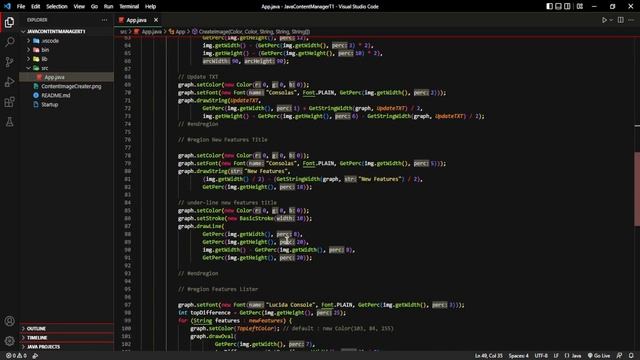The height and width of the screenshot is (360, 640).
Task: Click the '// Update TXT' comment line
Action: [198, 77]
